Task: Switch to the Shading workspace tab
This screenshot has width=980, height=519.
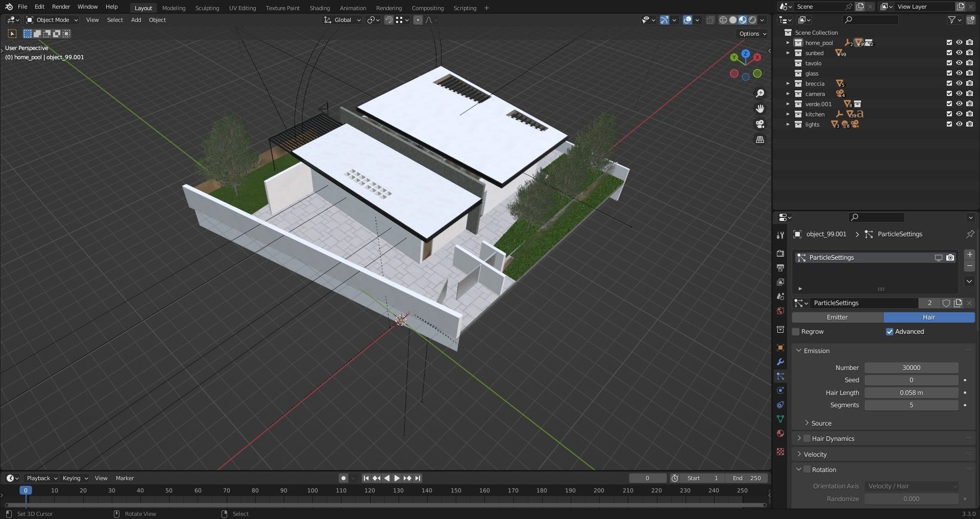Action: tap(320, 8)
